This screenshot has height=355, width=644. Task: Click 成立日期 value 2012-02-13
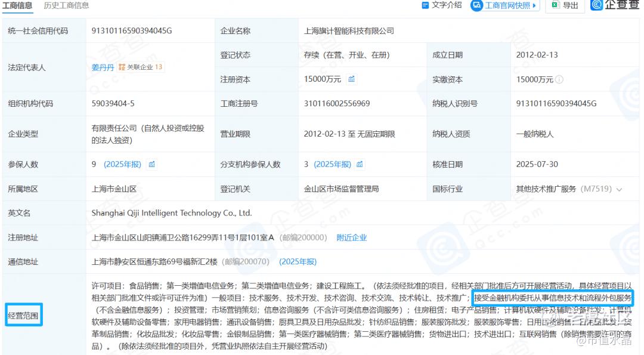537,55
